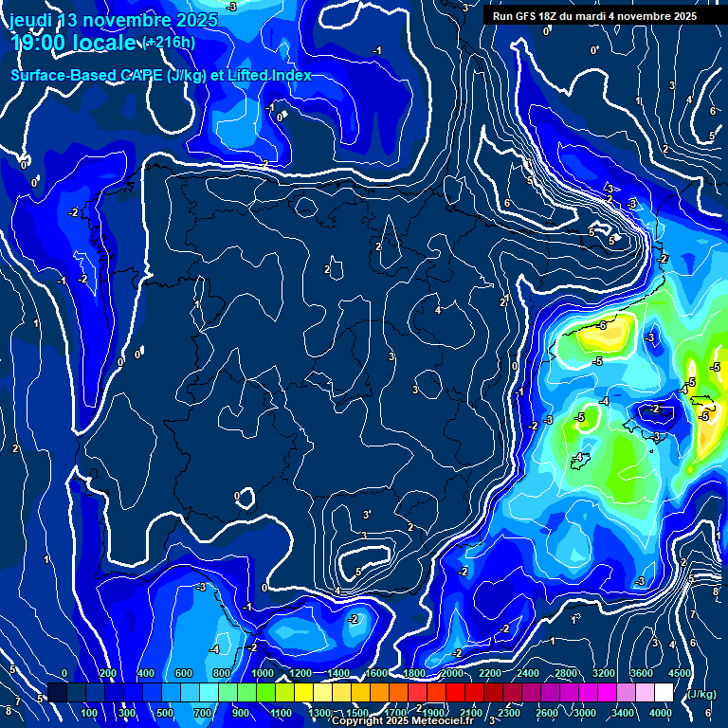Click the legend label '500'

coord(164,712)
